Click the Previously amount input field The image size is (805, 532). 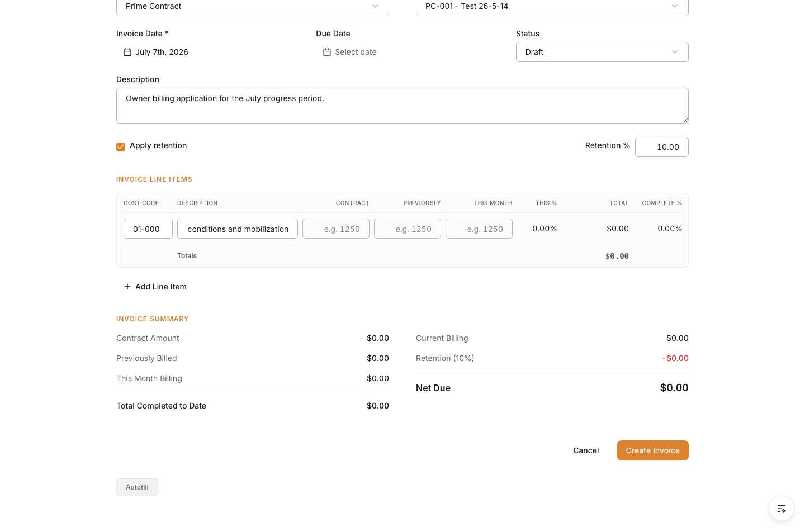coord(408,229)
